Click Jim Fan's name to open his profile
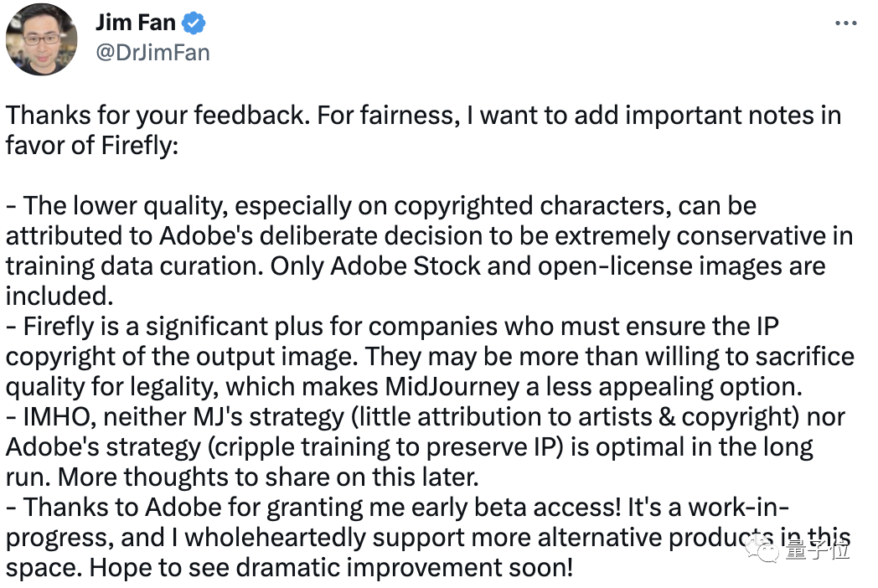878x588 pixels. pyautogui.click(x=137, y=22)
